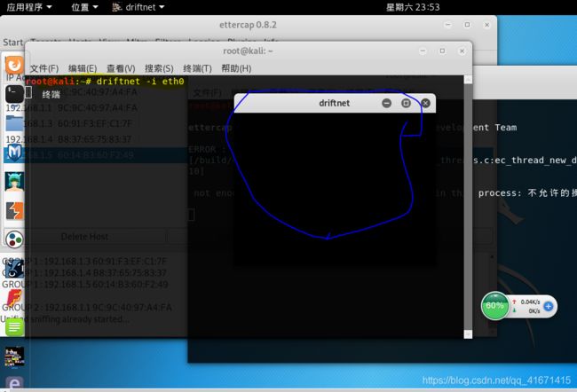The width and height of the screenshot is (577, 392).
Task: Launch Armitage green-haired icon in dock
Action: 14,181
